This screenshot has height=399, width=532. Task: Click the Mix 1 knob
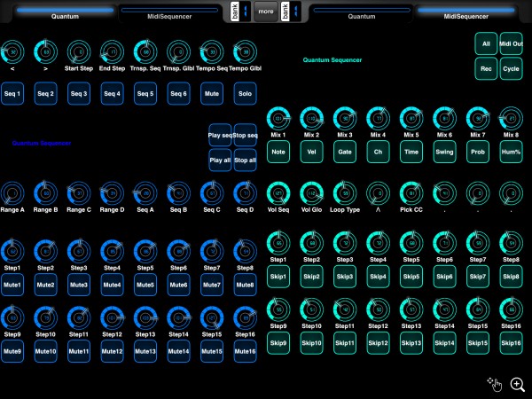pos(278,119)
